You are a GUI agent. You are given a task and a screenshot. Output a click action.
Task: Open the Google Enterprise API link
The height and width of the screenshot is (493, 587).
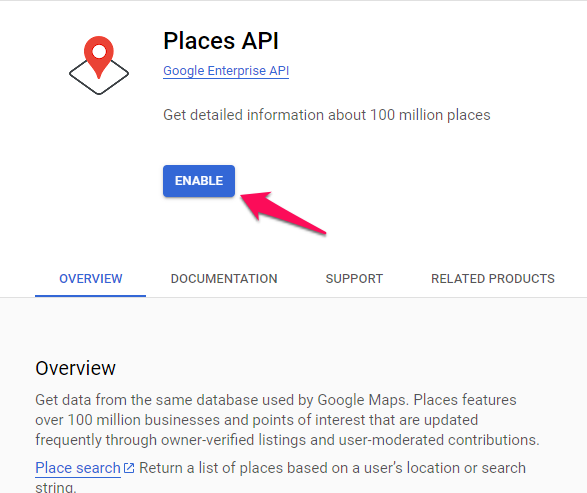coord(226,71)
